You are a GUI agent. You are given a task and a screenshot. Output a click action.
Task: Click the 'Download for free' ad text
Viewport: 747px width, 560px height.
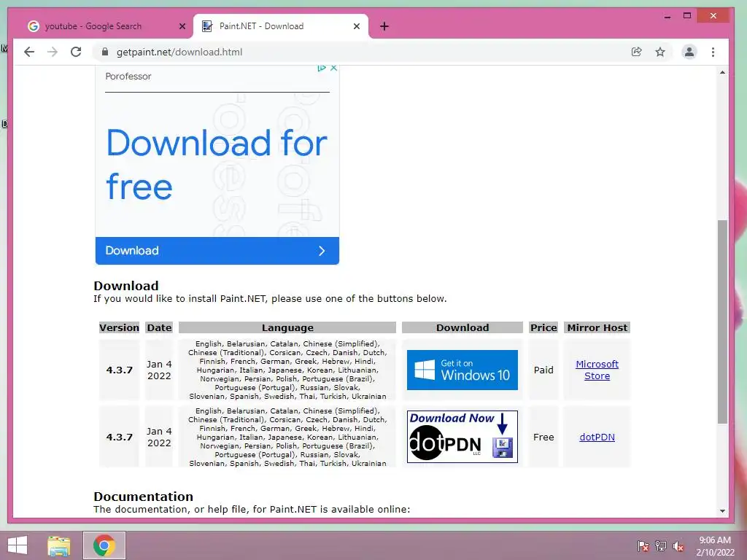tap(217, 164)
